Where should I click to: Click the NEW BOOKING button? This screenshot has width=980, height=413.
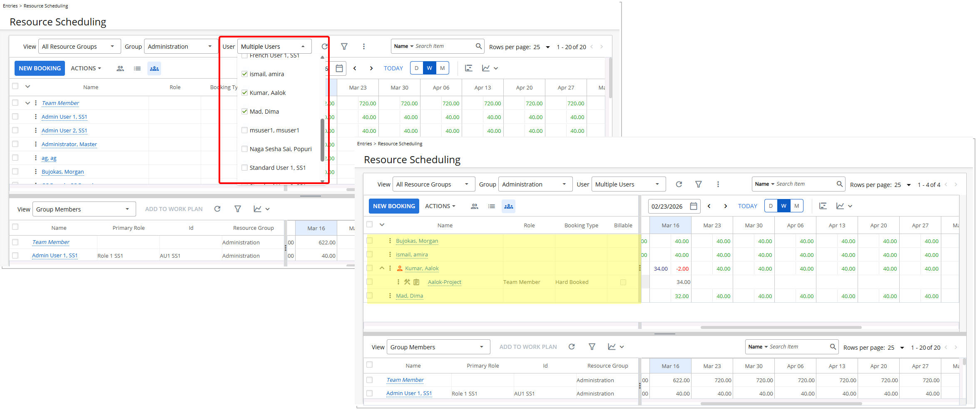[393, 206]
